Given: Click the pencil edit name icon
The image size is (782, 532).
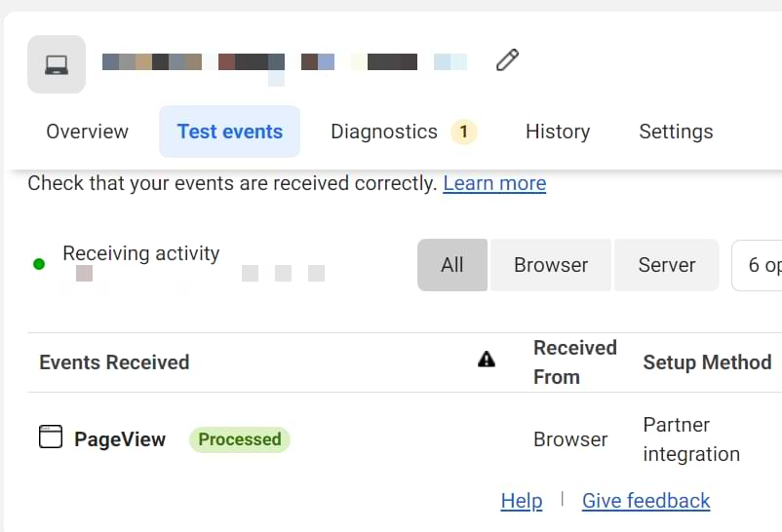Looking at the screenshot, I should 507,60.
